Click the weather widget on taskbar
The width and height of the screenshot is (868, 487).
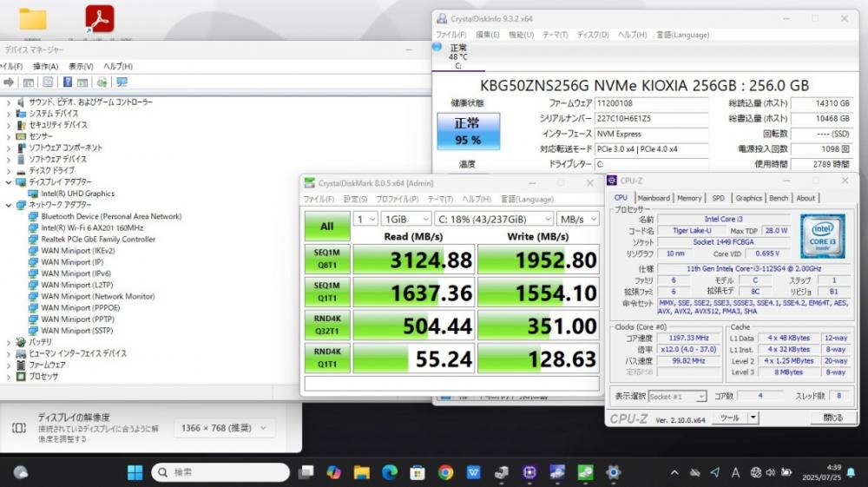tap(21, 472)
